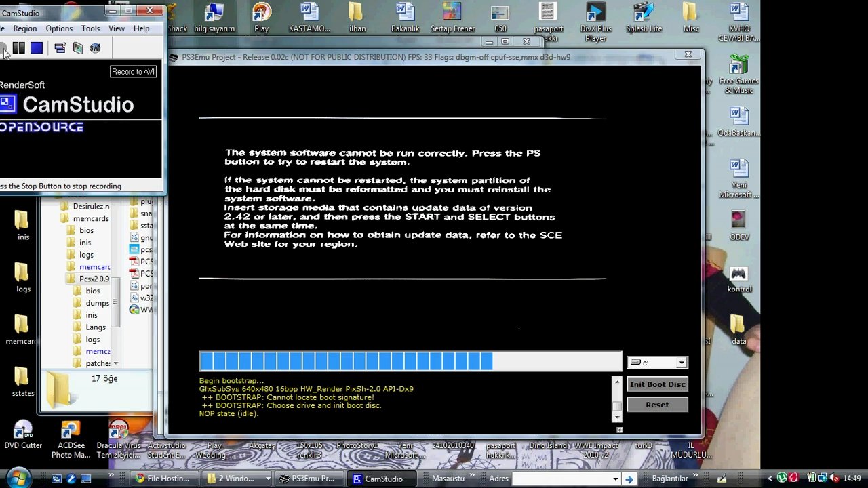868x488 pixels.
Task: Select kontrol game controller icon
Action: coord(738,279)
